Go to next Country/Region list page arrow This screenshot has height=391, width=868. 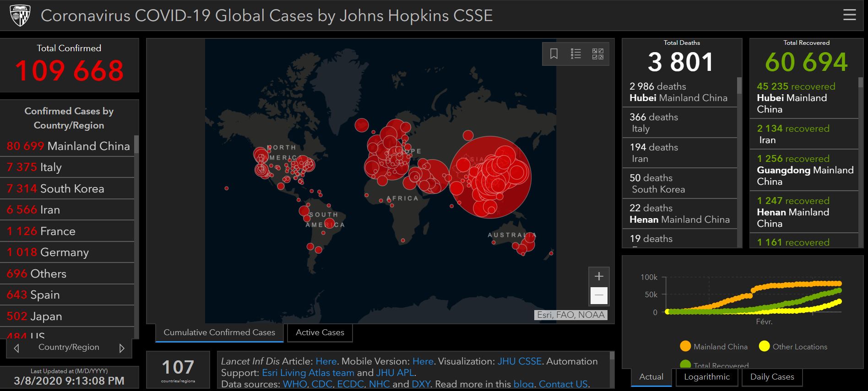[x=122, y=348]
